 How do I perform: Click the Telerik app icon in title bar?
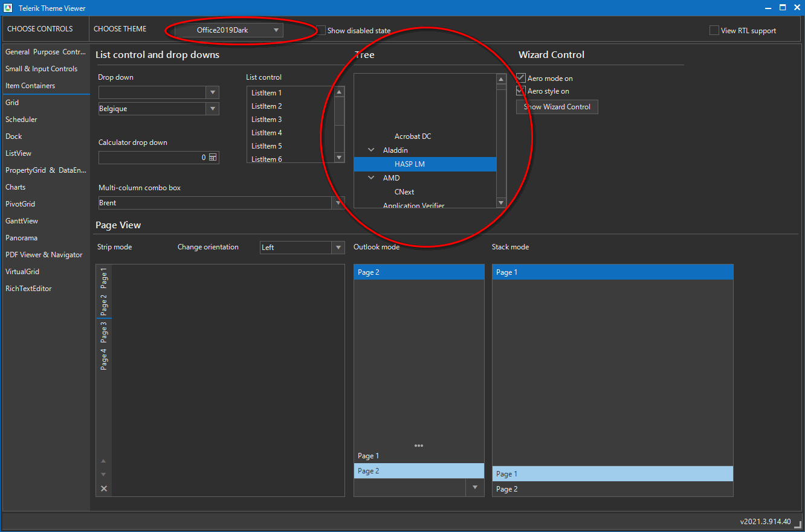click(x=8, y=8)
